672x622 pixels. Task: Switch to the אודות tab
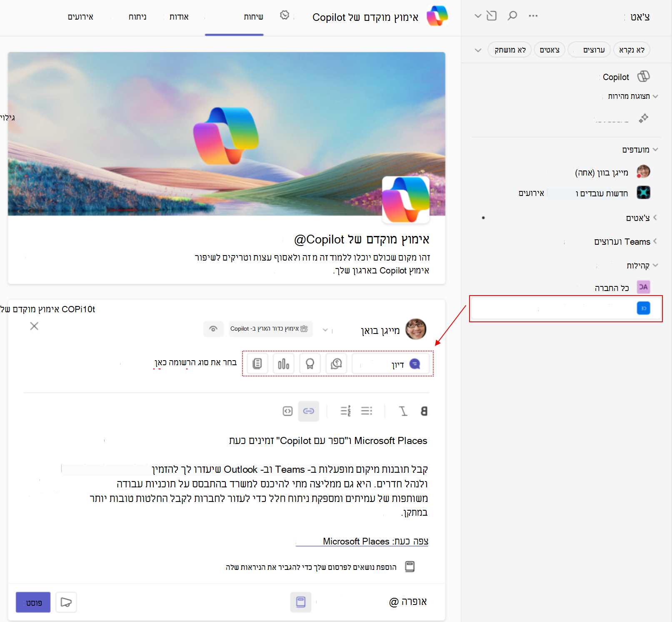(179, 17)
